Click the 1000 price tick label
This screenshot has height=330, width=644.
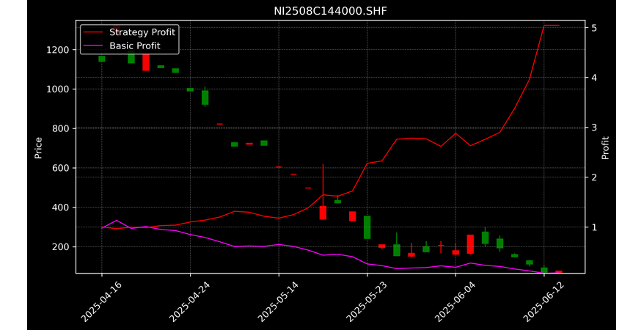(x=59, y=89)
